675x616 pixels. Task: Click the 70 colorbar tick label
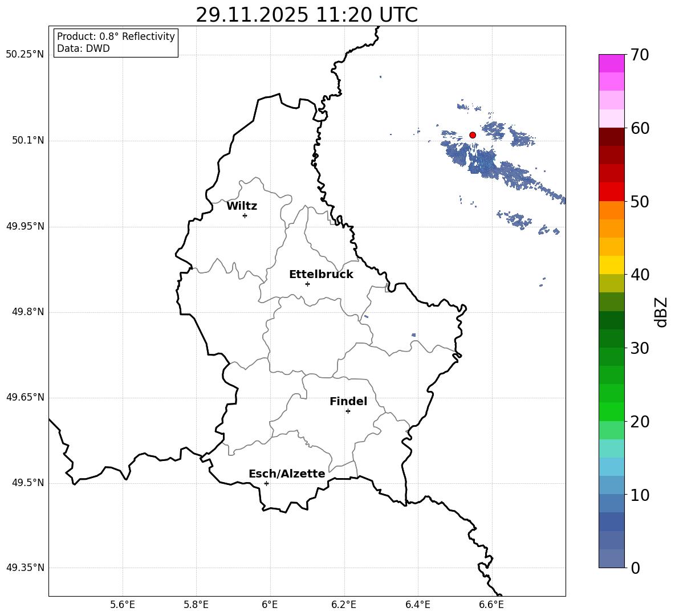click(x=640, y=55)
